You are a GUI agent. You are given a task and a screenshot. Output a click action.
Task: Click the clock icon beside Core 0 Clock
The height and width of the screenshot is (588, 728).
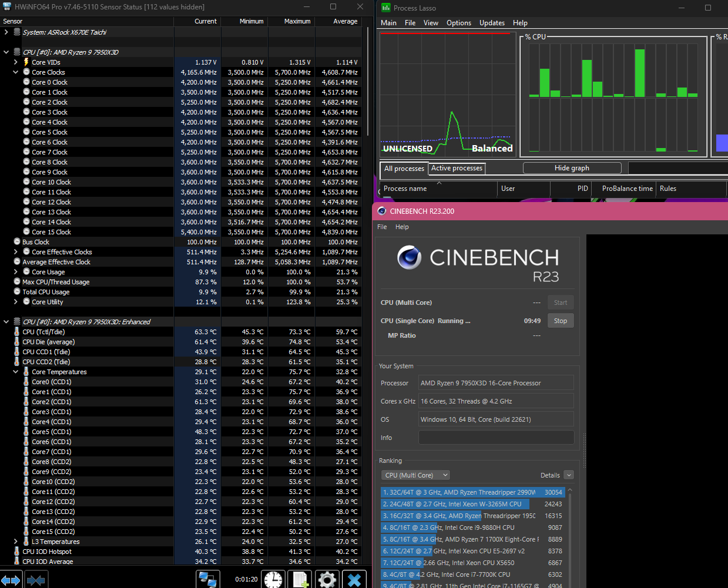(x=26, y=82)
